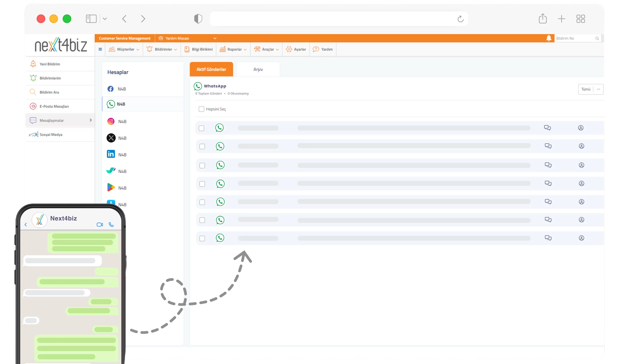Open Yeni Bildirim in sidebar
630x364 pixels.
coord(60,64)
